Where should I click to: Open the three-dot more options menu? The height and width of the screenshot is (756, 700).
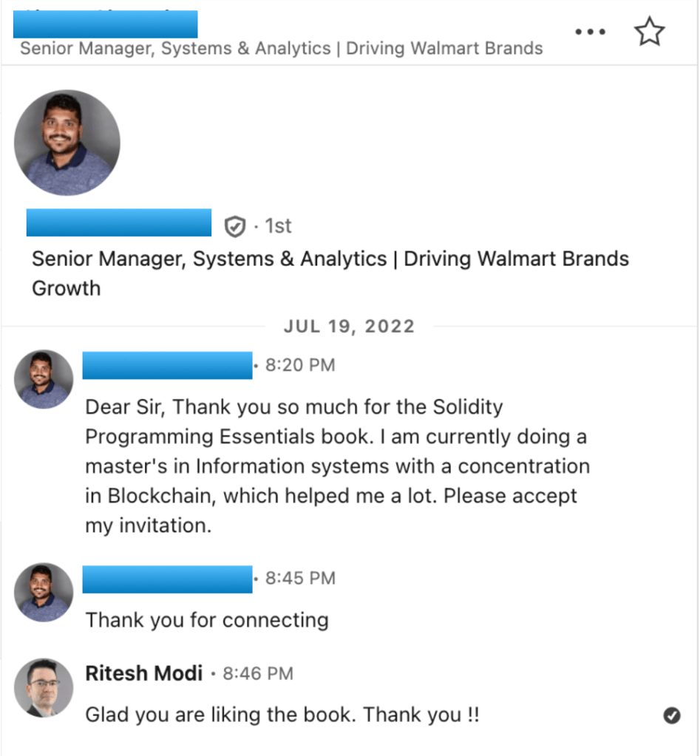click(x=590, y=33)
